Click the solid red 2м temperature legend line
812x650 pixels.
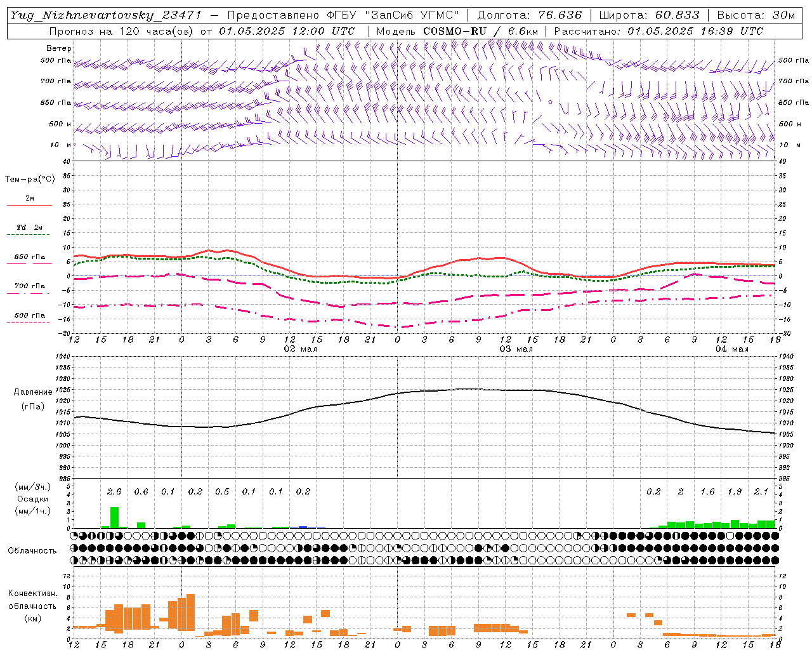[x=29, y=206]
